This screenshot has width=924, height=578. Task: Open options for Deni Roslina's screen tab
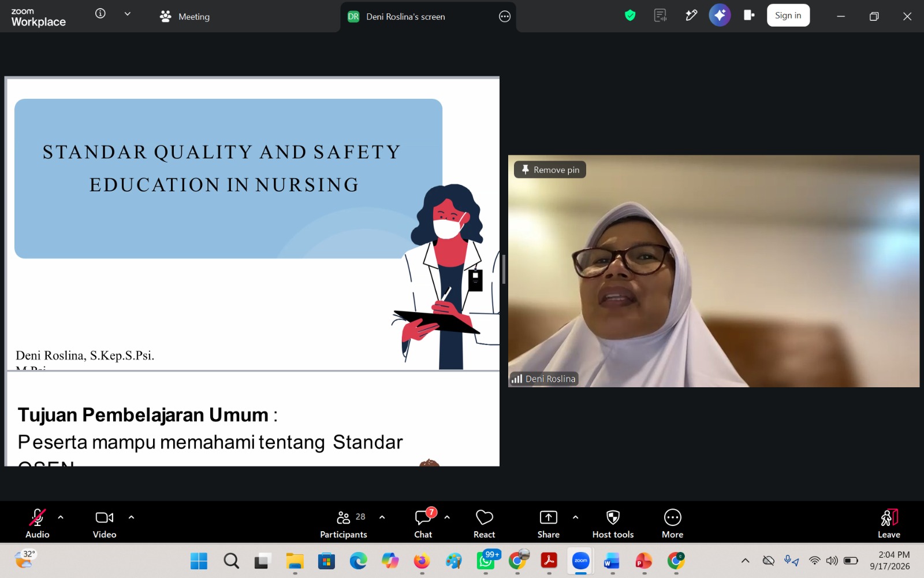click(505, 17)
